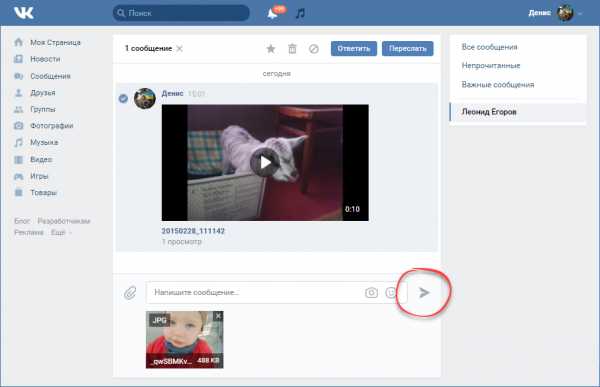Open the notifications bell icon
Image resolution: width=600 pixels, height=387 pixels.
(272, 14)
